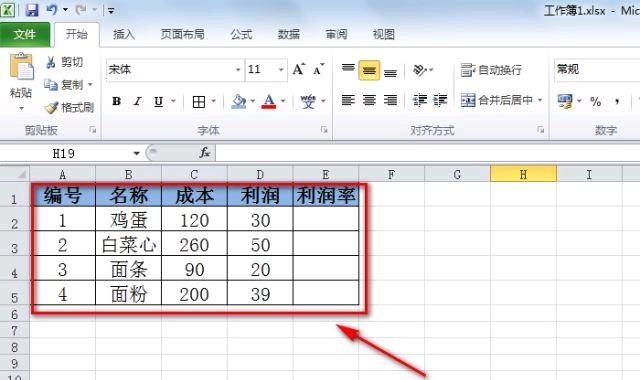Click the Cut scissors icon
This screenshot has height=380, width=640.
click(x=51, y=62)
